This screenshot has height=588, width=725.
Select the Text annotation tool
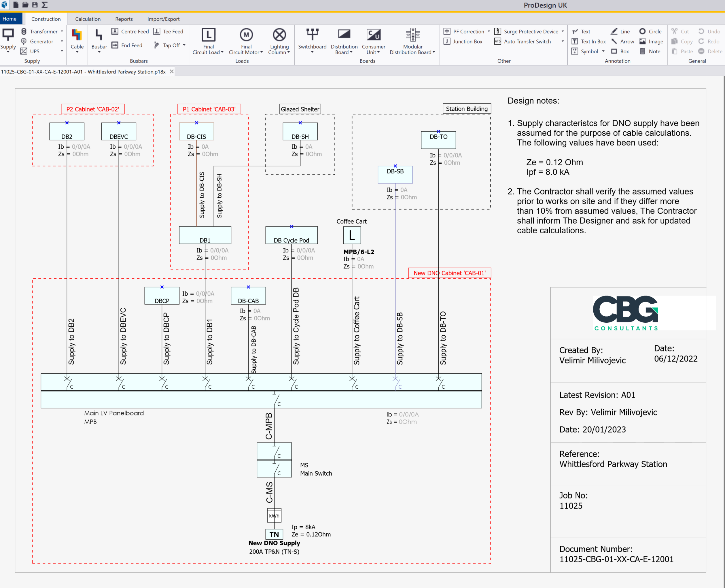[x=581, y=31]
